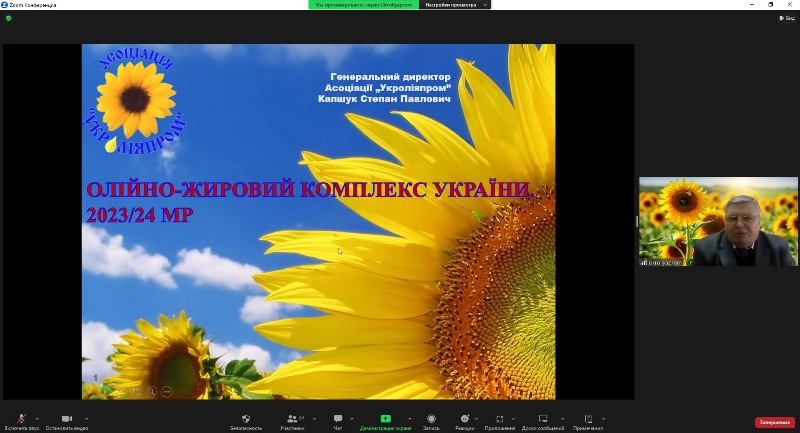
Task: Open video options arrow beside camera
Action: 86,419
